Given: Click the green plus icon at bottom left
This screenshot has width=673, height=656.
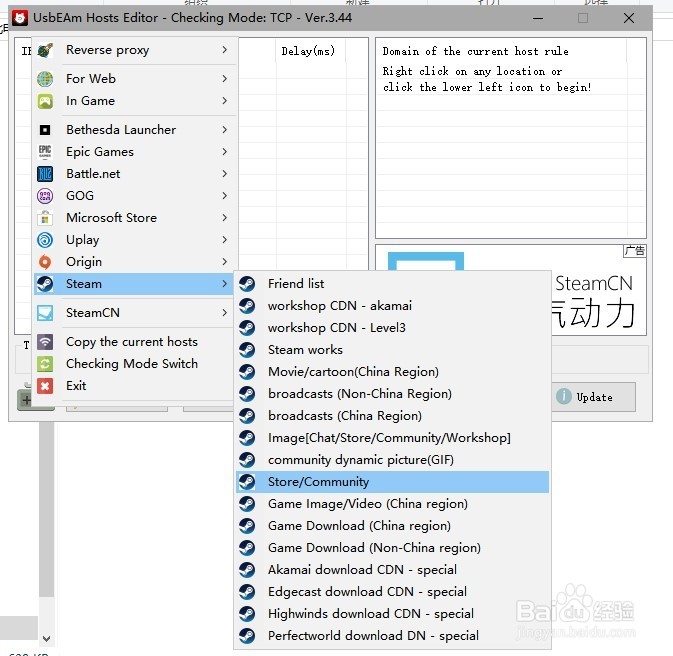Looking at the screenshot, I should coord(26,401).
